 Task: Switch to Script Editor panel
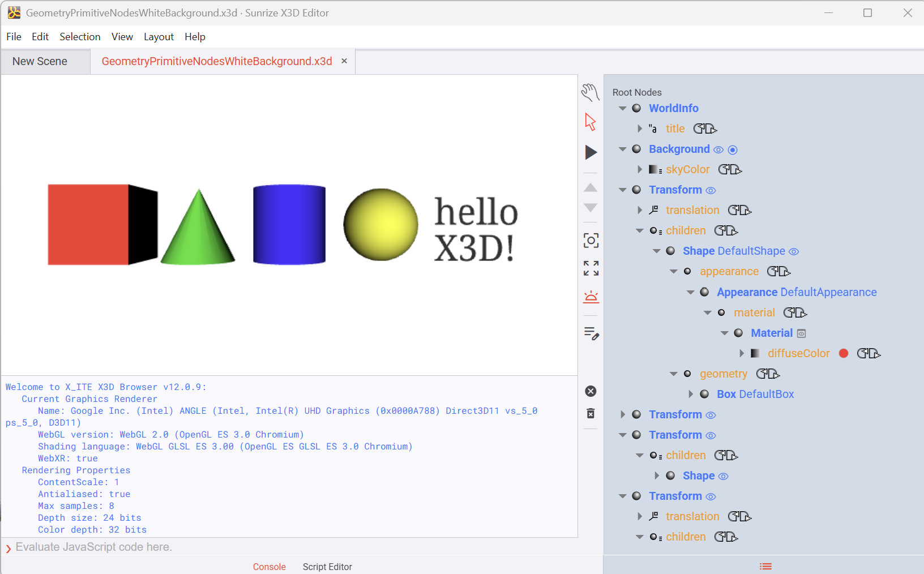coord(327,567)
